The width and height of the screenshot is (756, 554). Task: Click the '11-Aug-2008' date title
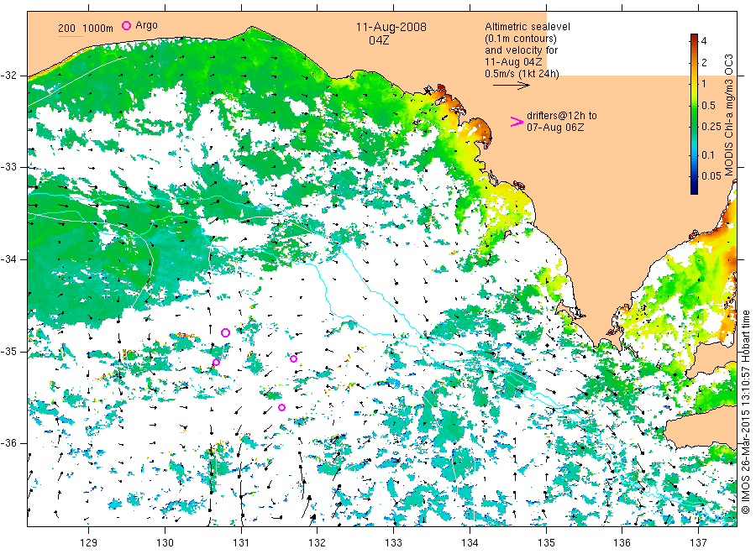tap(391, 27)
